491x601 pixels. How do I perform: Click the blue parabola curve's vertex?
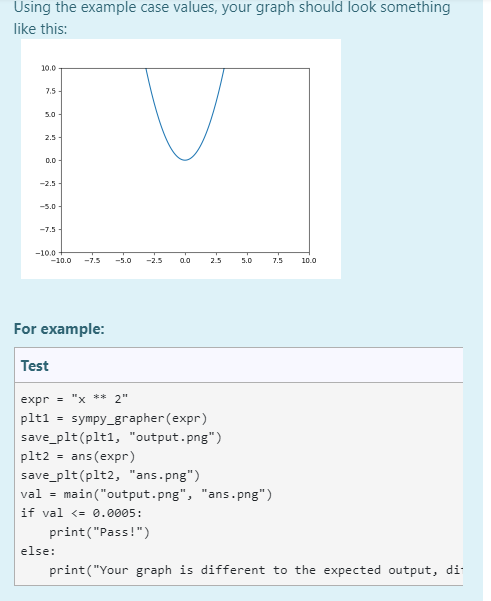185,160
